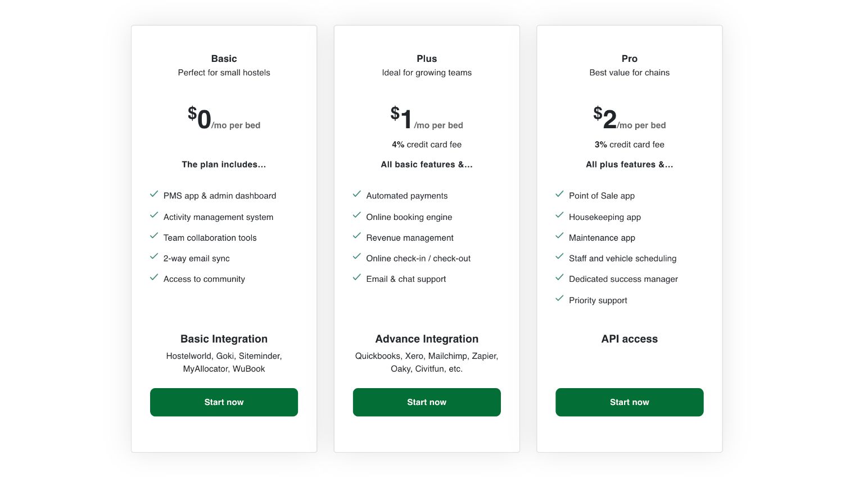This screenshot has height=477, width=868.
Task: Click the API access heading
Action: click(629, 339)
